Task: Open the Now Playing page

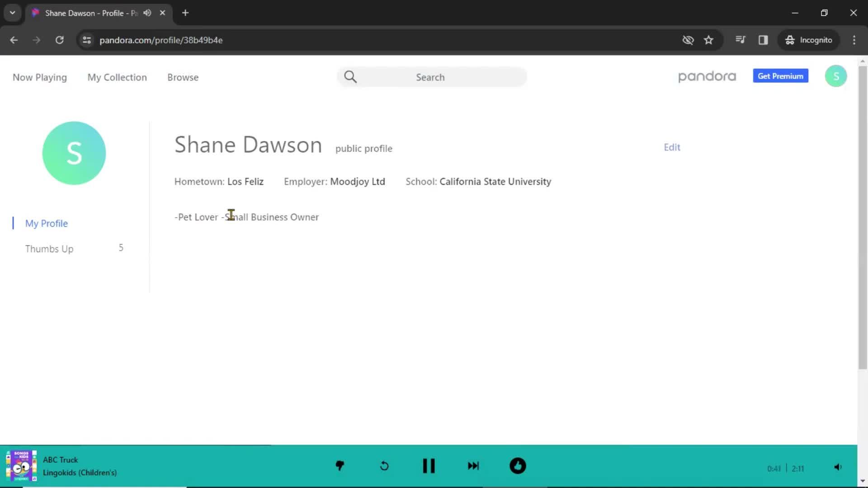Action: [x=40, y=77]
